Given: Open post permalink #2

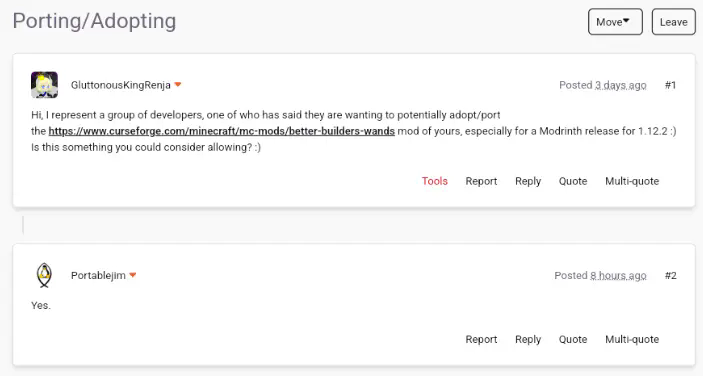Looking at the screenshot, I should pyautogui.click(x=670, y=276).
